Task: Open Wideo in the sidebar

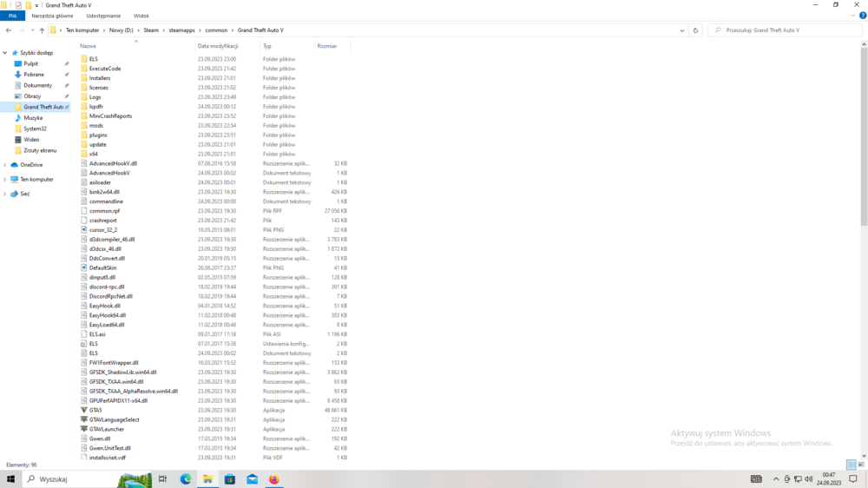Action: [31, 140]
